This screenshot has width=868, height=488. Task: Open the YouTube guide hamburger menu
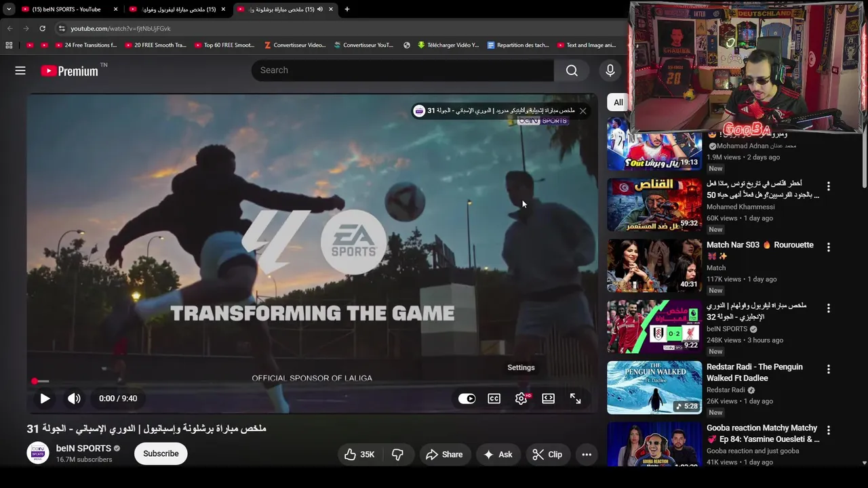click(20, 70)
